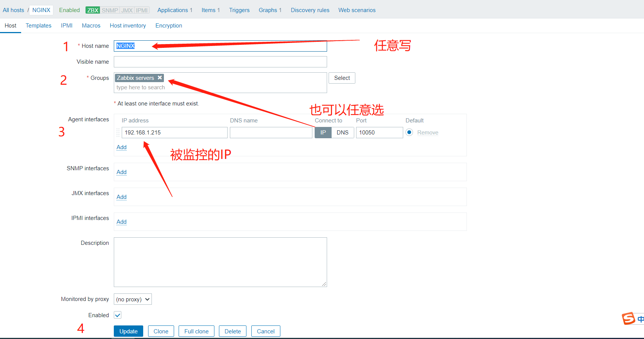Click the Enabled status link
Screen dimensions: 644x339
coord(69,10)
